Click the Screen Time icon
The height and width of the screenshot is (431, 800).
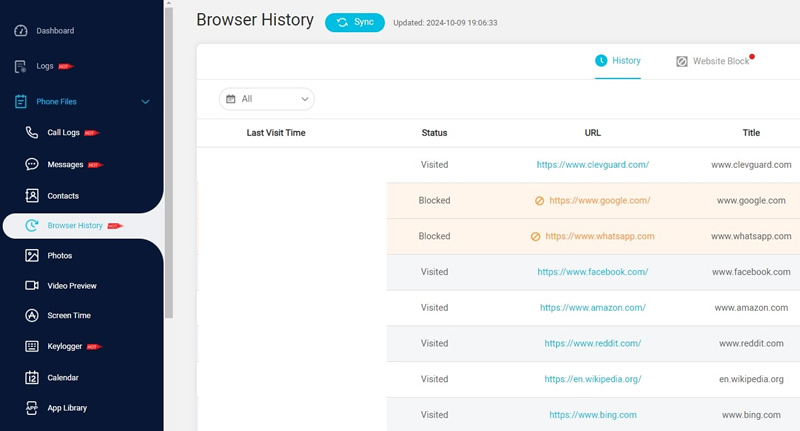pos(32,315)
